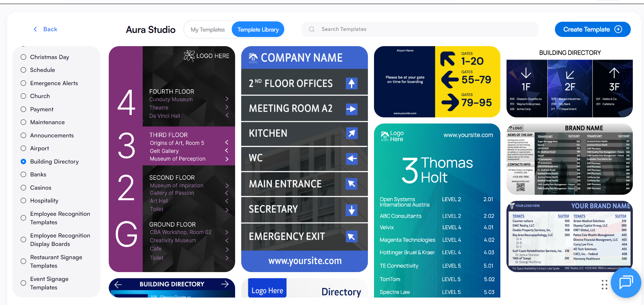Click the 3F up arrow icon
644x305 pixels.
(614, 73)
